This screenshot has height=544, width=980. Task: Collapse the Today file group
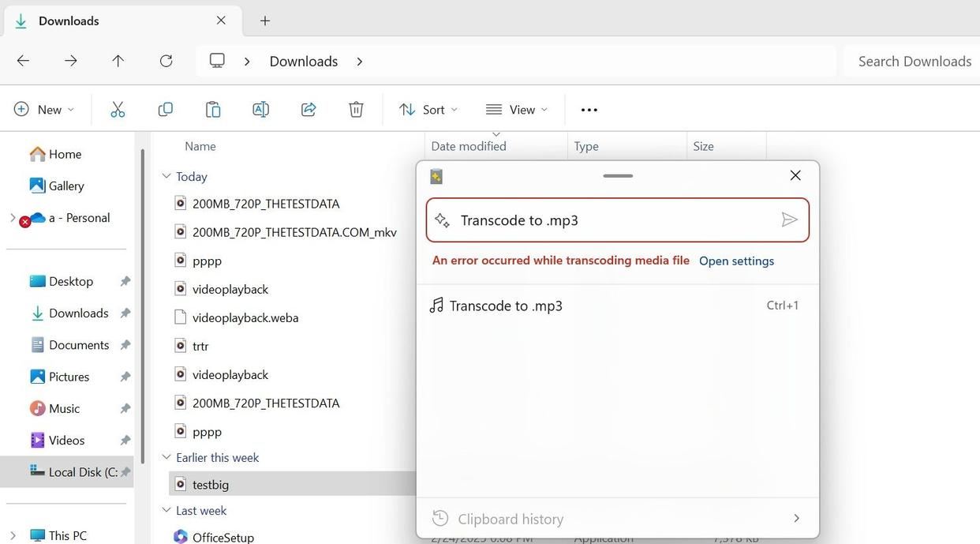pyautogui.click(x=166, y=176)
